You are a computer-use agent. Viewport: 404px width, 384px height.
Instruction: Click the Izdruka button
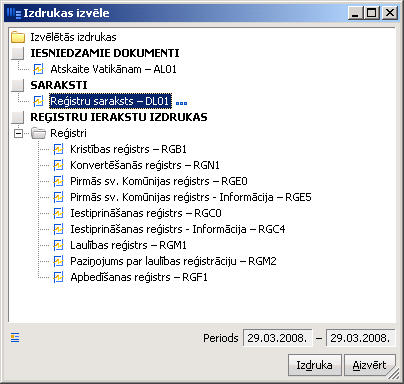tap(315, 365)
